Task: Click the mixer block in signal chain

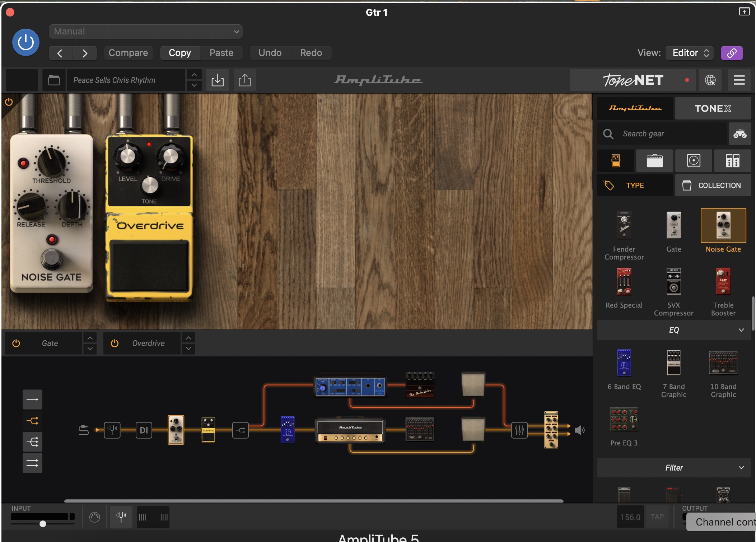Action: [x=519, y=430]
